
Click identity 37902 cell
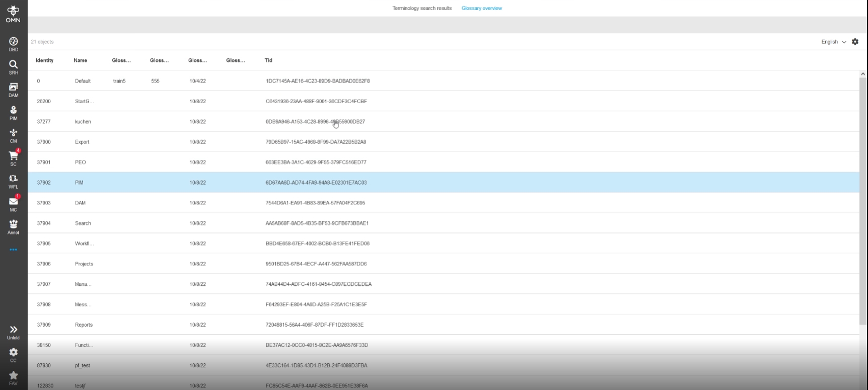pyautogui.click(x=44, y=183)
